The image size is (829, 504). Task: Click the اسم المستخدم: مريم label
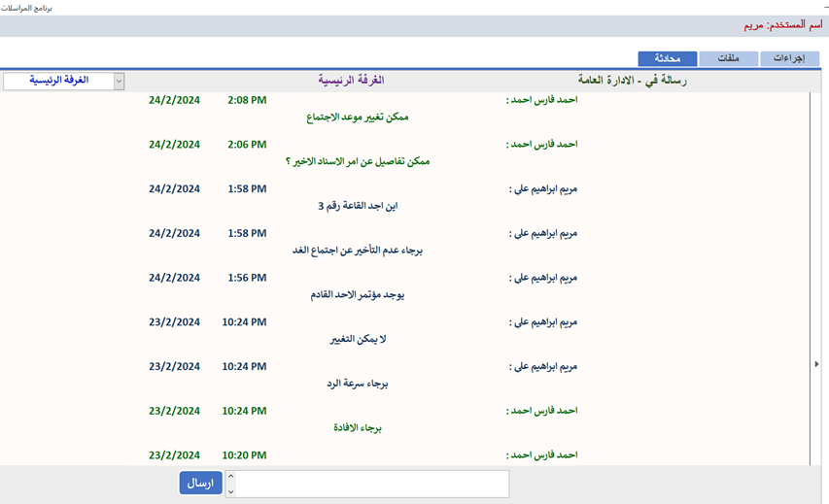click(783, 25)
